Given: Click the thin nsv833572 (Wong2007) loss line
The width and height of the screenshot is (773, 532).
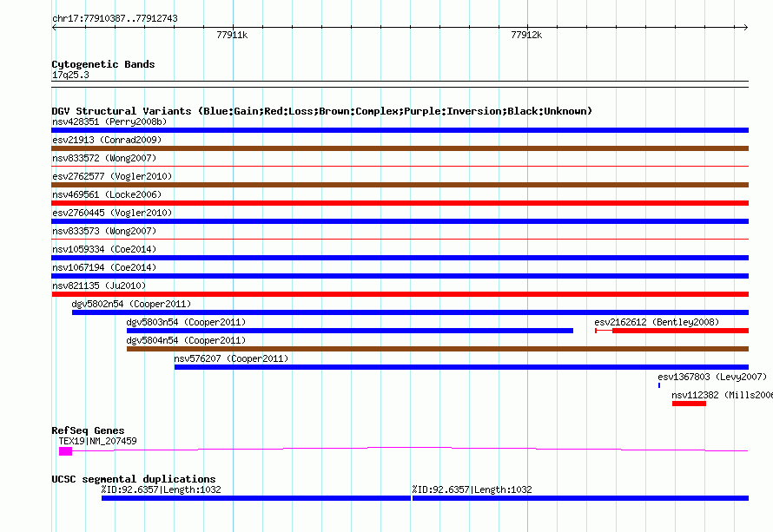Looking at the screenshot, I should [400, 167].
